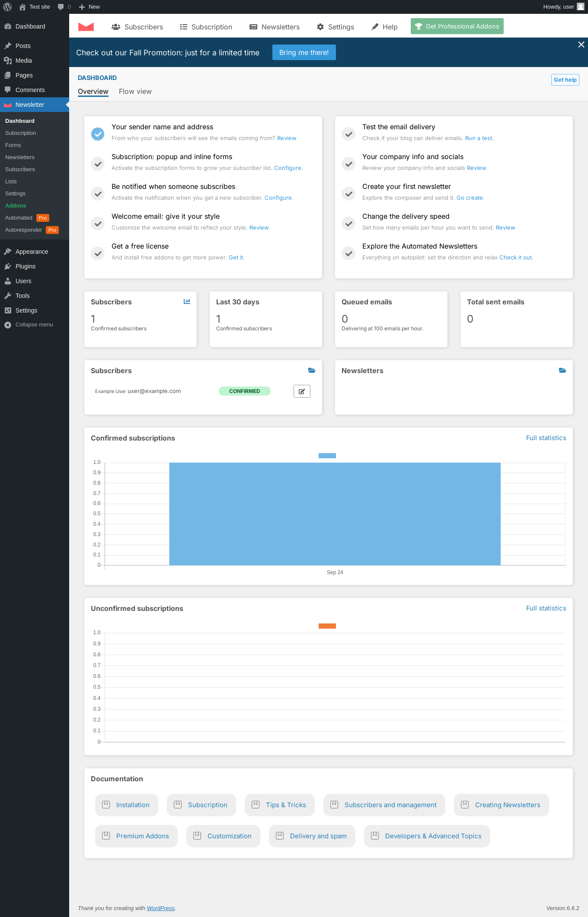Open subscriber statistics chart icon
Screen dimensions: 588x917
pos(187,301)
